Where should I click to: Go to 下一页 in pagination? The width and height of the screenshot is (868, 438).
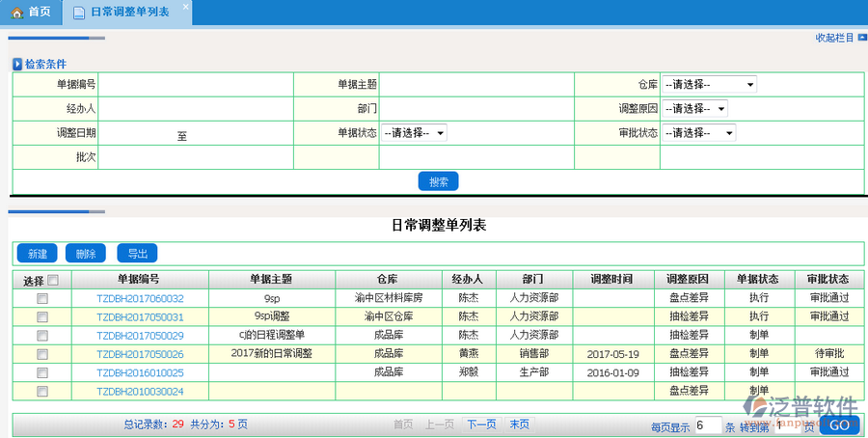(481, 424)
